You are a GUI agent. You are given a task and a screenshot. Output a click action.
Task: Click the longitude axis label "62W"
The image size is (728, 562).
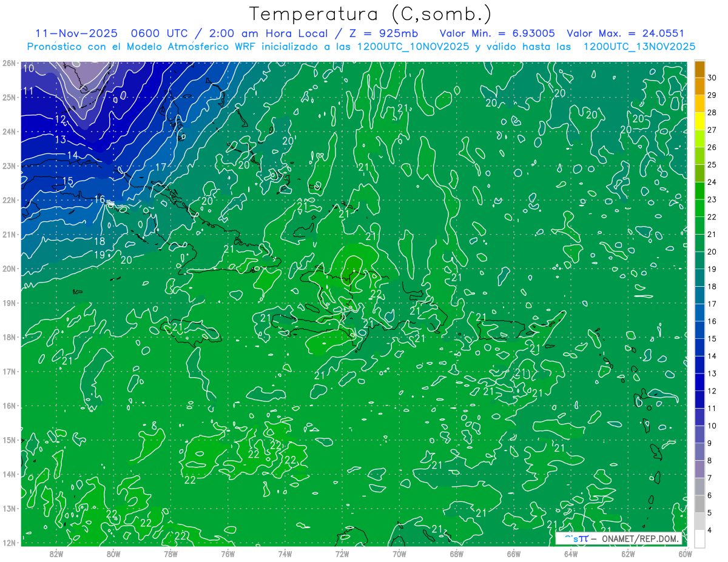coord(628,554)
